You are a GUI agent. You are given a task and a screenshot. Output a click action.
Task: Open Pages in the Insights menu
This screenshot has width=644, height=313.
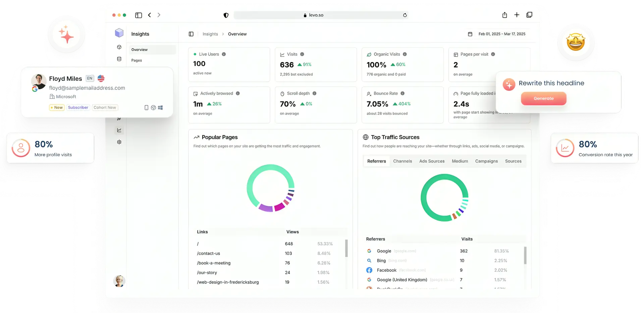[137, 60]
